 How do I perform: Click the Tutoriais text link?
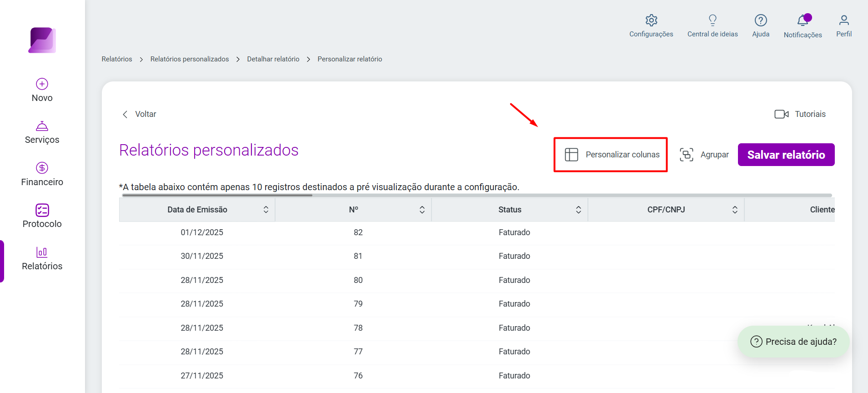coord(810,114)
